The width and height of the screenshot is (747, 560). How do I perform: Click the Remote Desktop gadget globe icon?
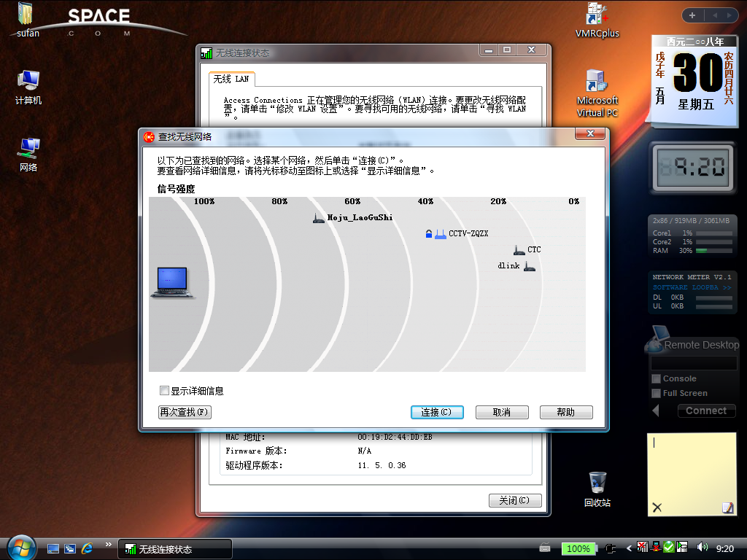click(656, 340)
